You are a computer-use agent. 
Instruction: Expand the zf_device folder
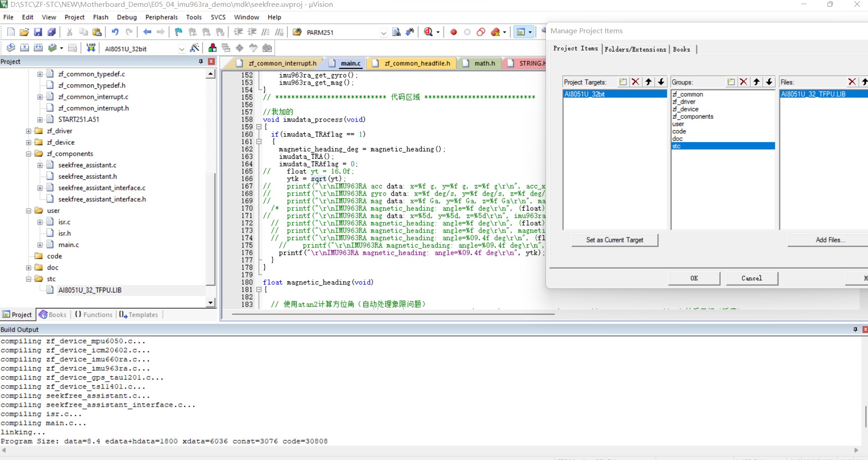29,142
